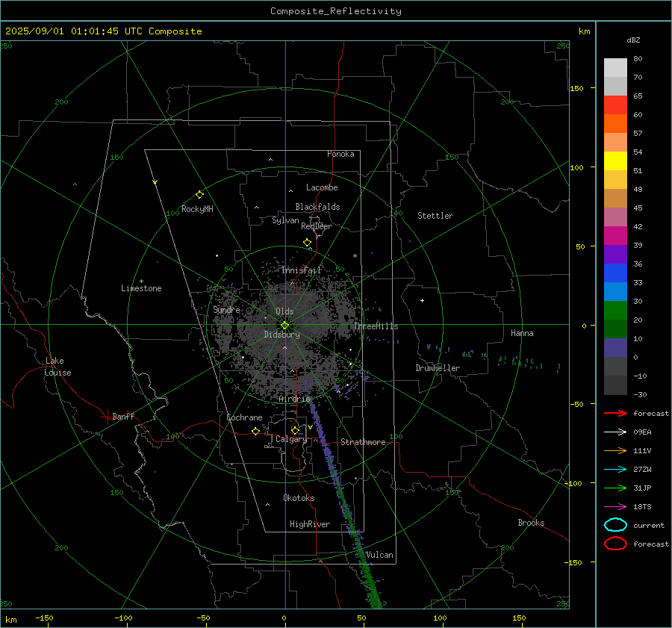Click the yellow diamond marker above Calgary
672x628 pixels.
tap(295, 430)
